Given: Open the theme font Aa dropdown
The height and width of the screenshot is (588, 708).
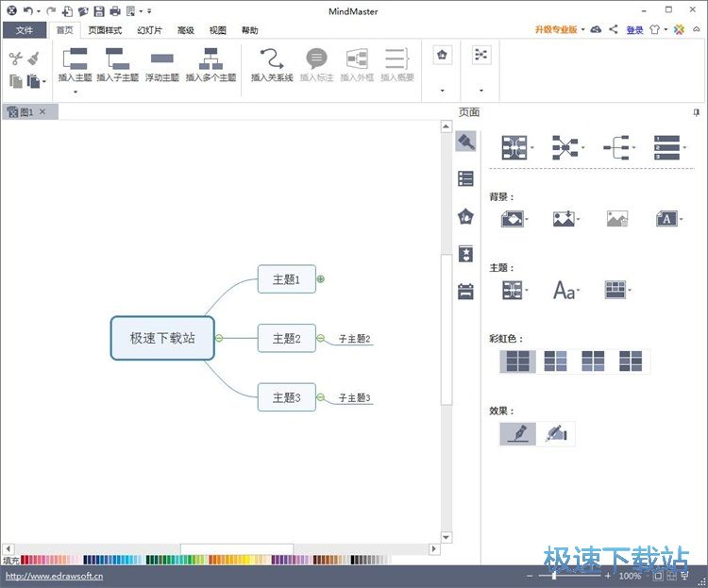Looking at the screenshot, I should pos(566,290).
